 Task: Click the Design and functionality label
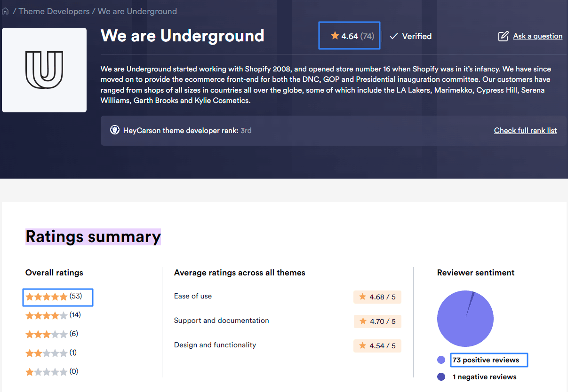[215, 345]
